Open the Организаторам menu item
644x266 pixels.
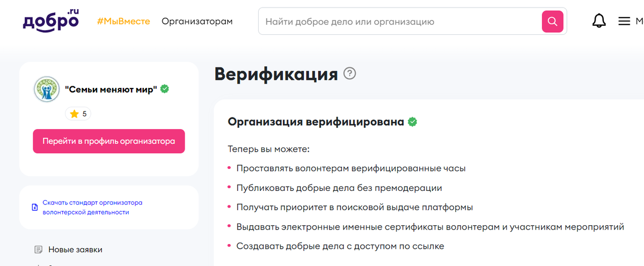click(197, 21)
